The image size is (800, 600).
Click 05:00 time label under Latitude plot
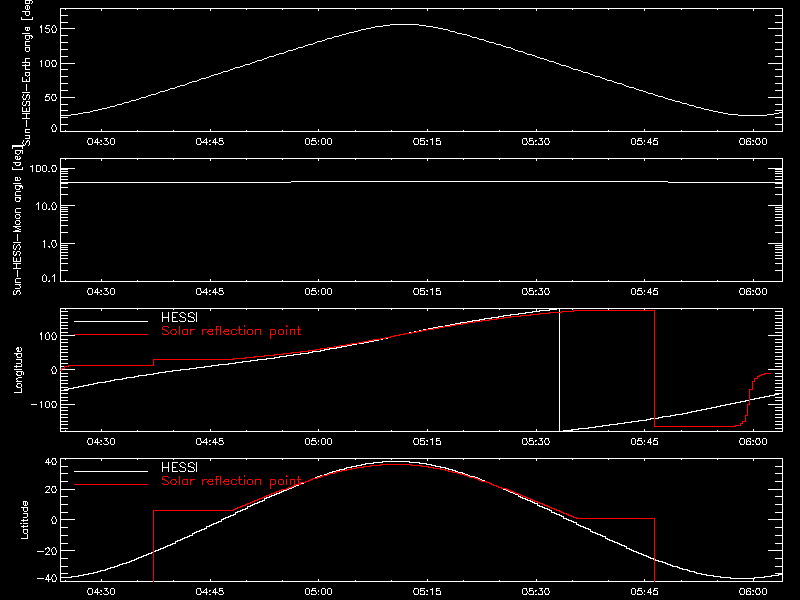(x=318, y=592)
